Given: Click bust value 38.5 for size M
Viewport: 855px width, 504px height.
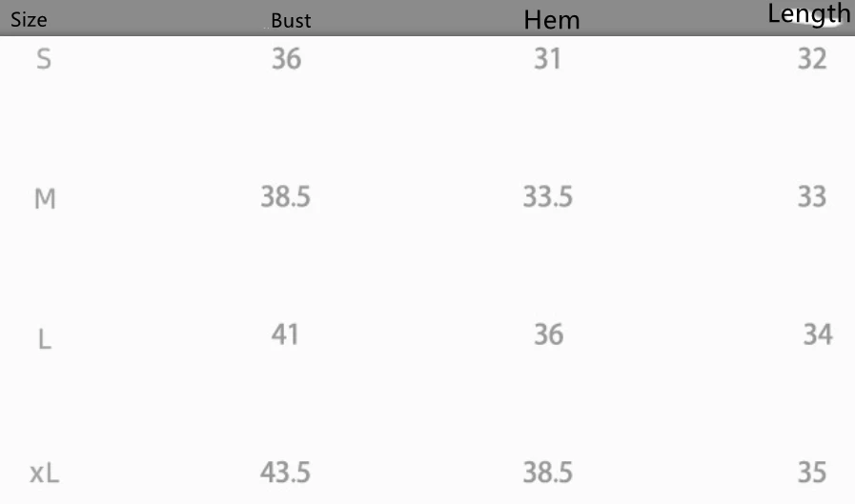Looking at the screenshot, I should pos(286,197).
